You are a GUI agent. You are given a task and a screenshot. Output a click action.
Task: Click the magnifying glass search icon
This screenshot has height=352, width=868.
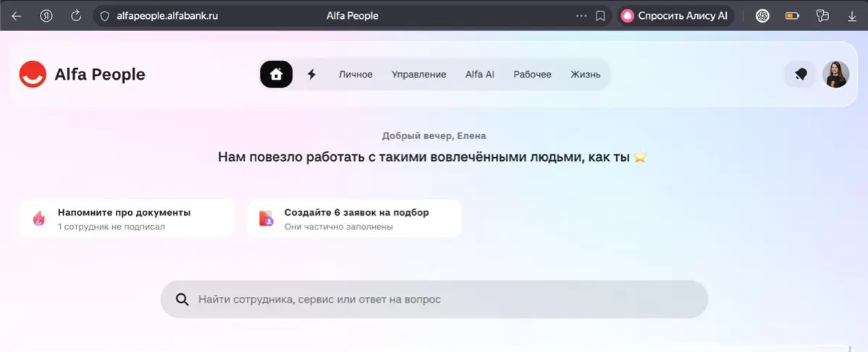(x=182, y=299)
